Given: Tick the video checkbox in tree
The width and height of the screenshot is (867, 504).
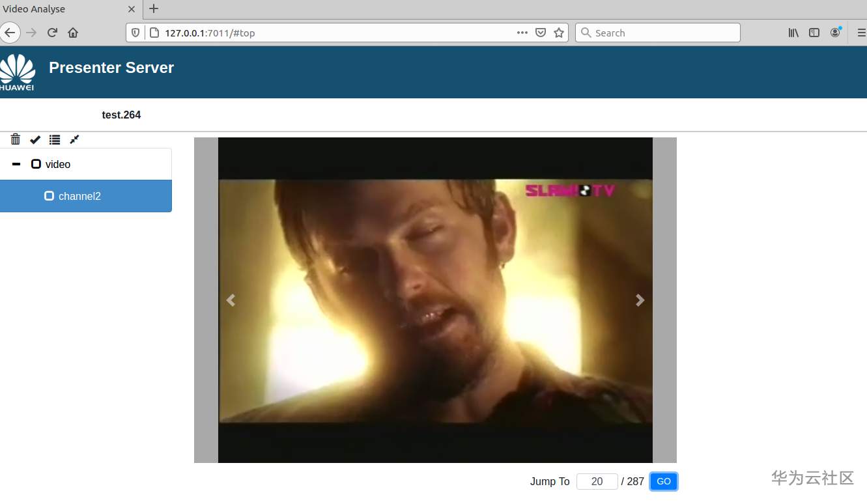Looking at the screenshot, I should pyautogui.click(x=36, y=164).
